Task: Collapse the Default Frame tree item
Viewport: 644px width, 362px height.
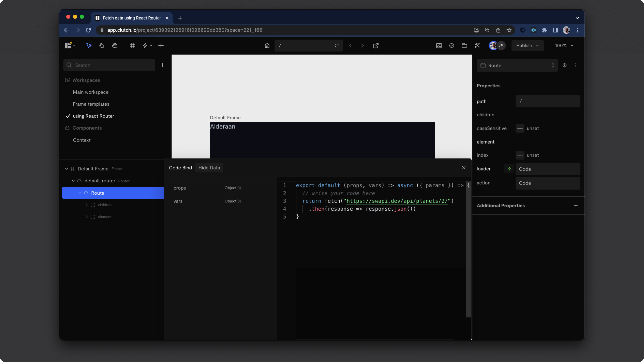Action: click(67, 169)
